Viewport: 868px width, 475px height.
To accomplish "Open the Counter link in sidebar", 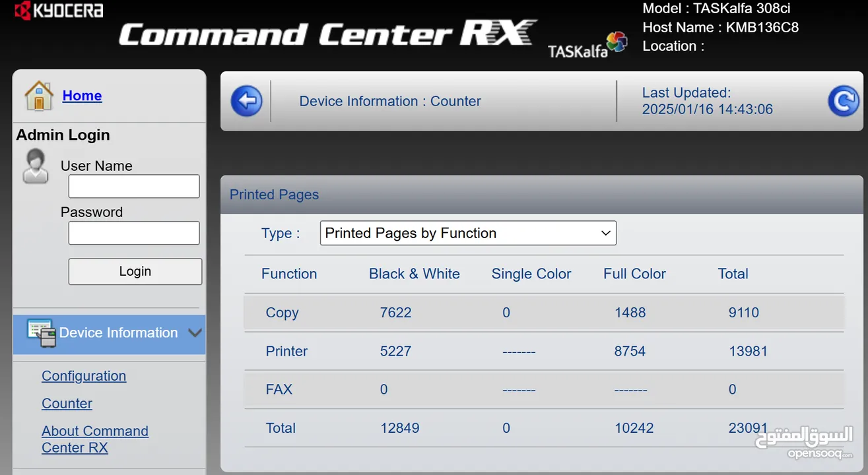I will (x=67, y=403).
